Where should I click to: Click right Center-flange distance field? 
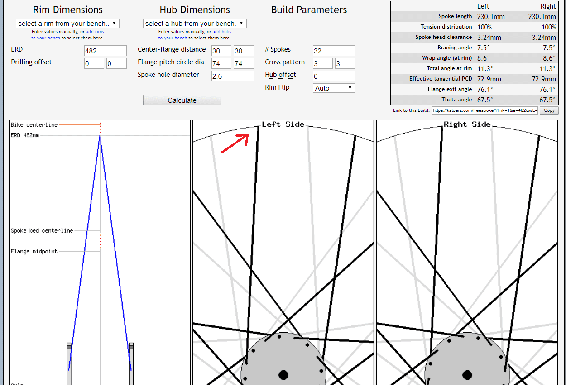tap(244, 51)
